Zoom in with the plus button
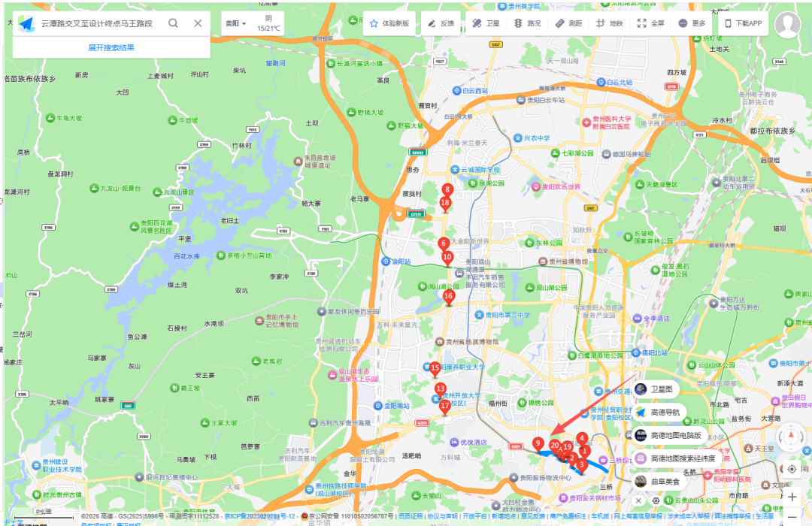812x526 pixels. pos(792,497)
